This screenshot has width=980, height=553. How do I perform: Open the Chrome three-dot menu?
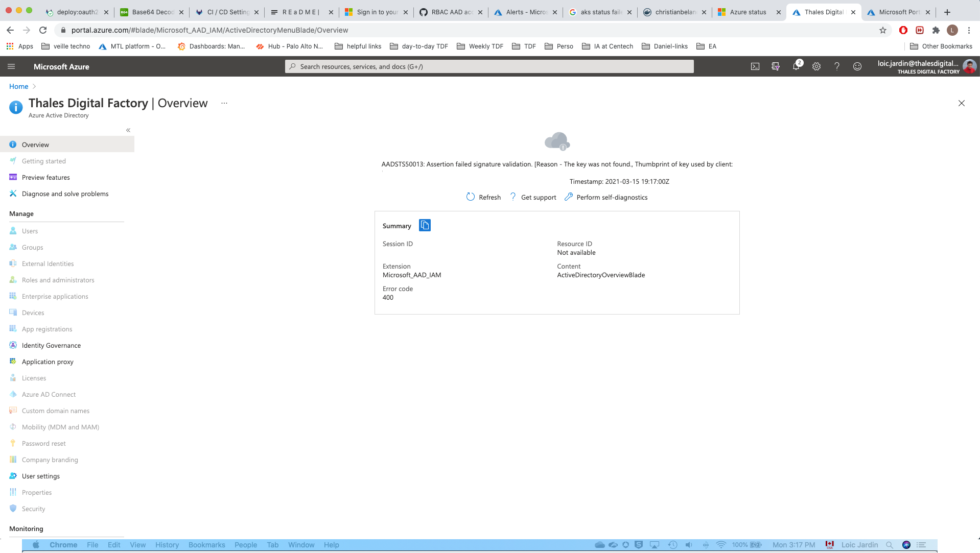coord(969,30)
